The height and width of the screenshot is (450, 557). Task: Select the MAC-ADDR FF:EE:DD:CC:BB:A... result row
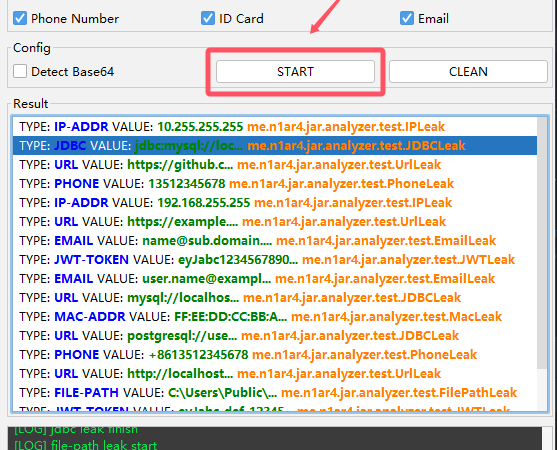pos(275,317)
